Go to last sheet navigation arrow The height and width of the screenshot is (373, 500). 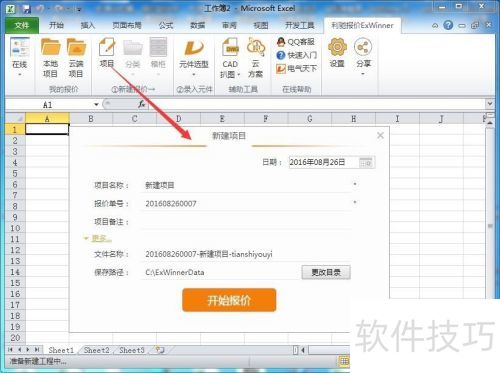pos(37,350)
